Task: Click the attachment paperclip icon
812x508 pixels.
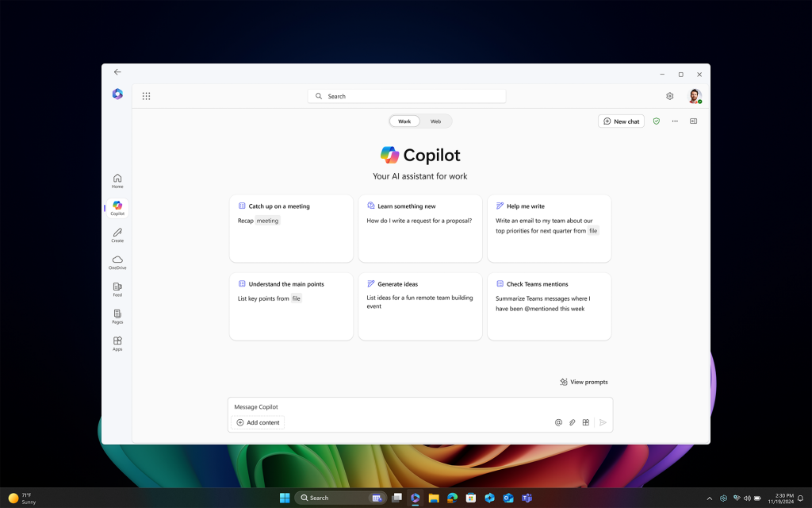Action: click(573, 422)
